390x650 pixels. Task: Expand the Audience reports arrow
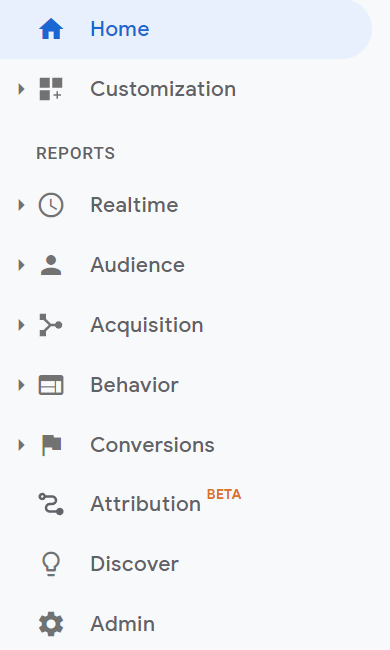pos(21,265)
